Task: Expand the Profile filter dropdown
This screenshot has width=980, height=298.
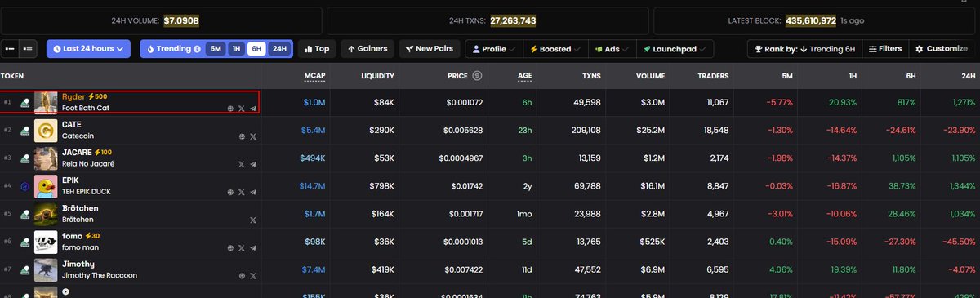Action: tap(494, 49)
